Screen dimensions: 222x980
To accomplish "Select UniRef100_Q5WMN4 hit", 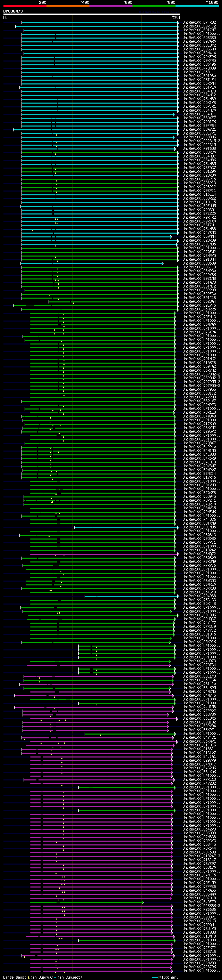I will [199, 237].
